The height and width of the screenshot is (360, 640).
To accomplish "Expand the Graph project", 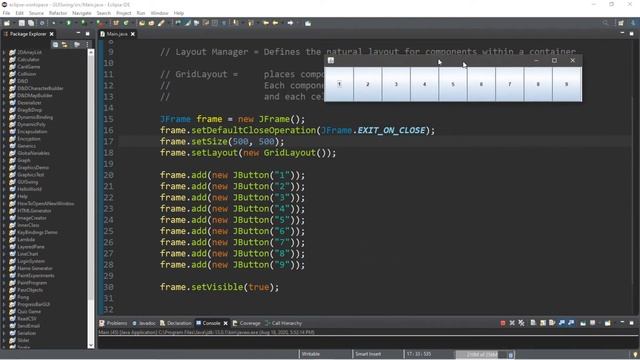I will tap(4, 160).
